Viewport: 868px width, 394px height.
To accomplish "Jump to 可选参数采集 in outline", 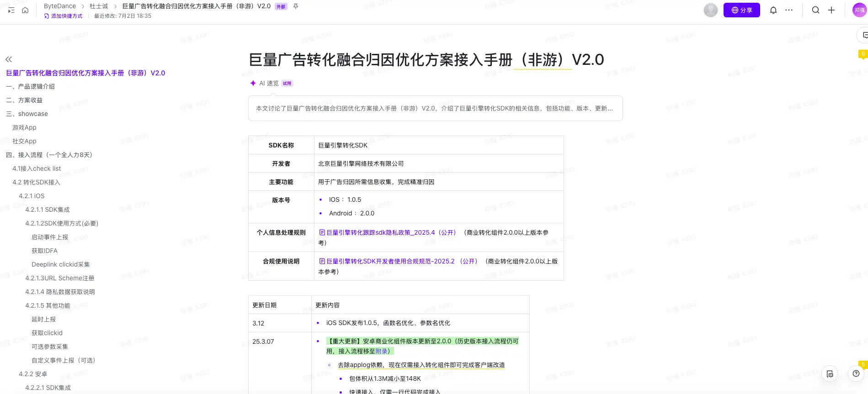I will (50, 347).
